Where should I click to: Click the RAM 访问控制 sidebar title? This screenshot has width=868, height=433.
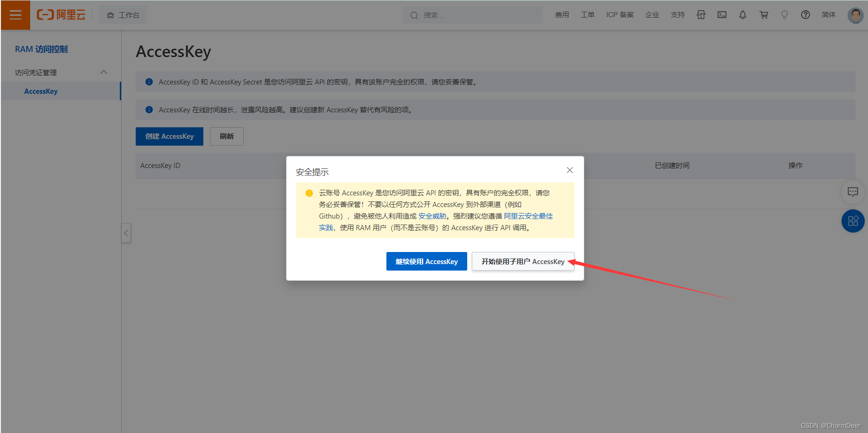click(41, 49)
